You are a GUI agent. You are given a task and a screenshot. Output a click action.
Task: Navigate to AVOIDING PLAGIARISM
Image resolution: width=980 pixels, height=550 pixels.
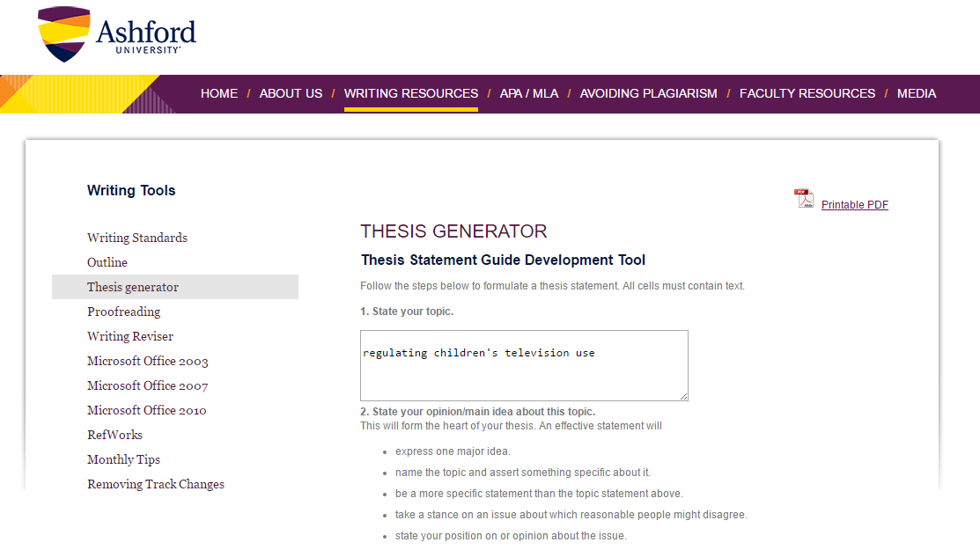[x=648, y=93]
